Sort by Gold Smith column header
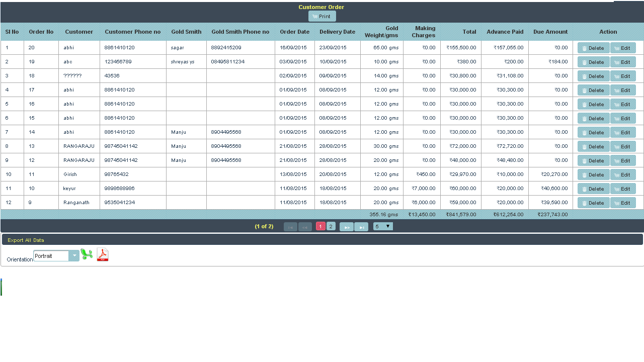644x362 pixels. coord(186,32)
